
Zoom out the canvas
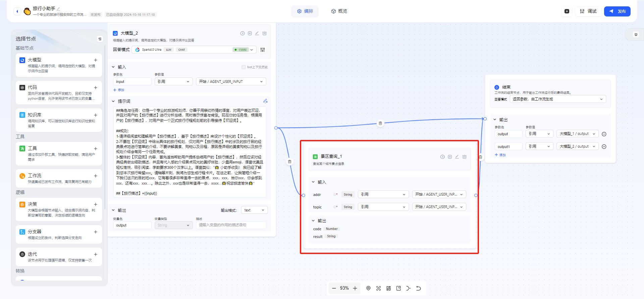[x=334, y=288]
